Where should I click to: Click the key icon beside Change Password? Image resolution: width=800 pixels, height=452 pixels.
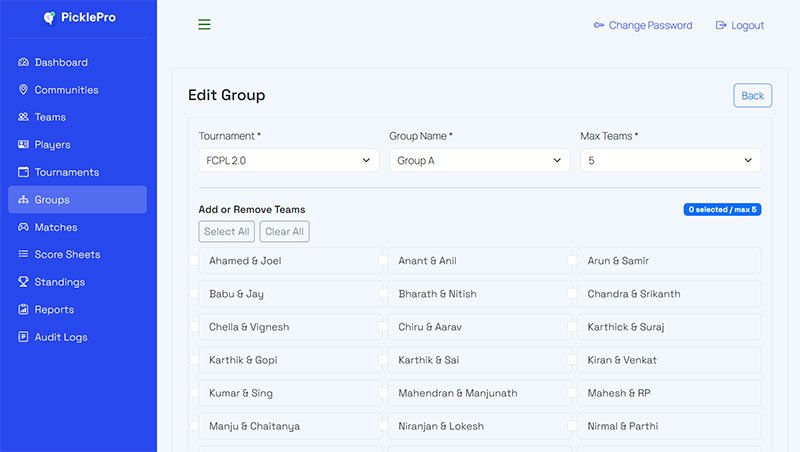tap(599, 25)
